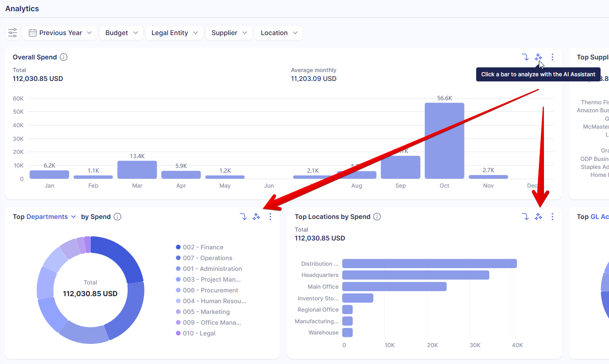Screen dimensions: 609x364
Task: Click AI Assistant sparkle icon in Overall Spend
Action: click(x=538, y=57)
